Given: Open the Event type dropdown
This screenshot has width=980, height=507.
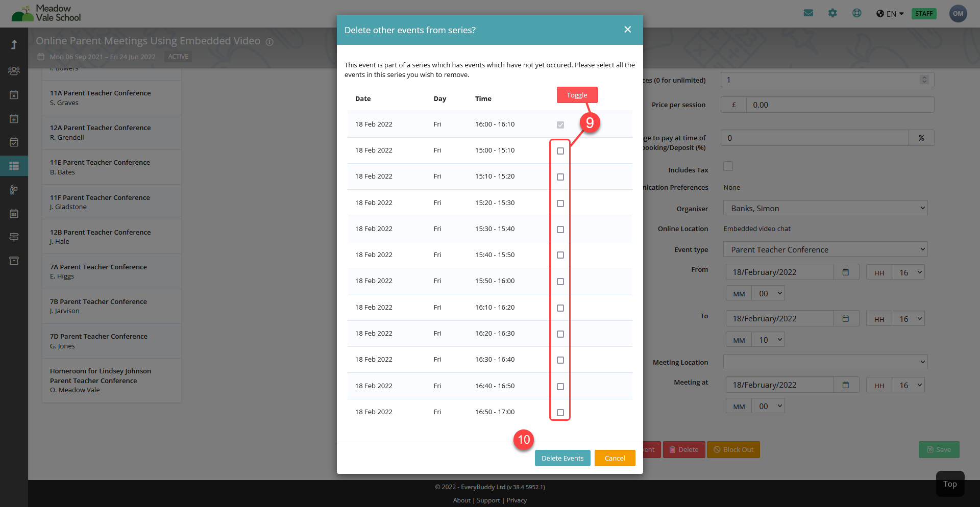Looking at the screenshot, I should (825, 249).
